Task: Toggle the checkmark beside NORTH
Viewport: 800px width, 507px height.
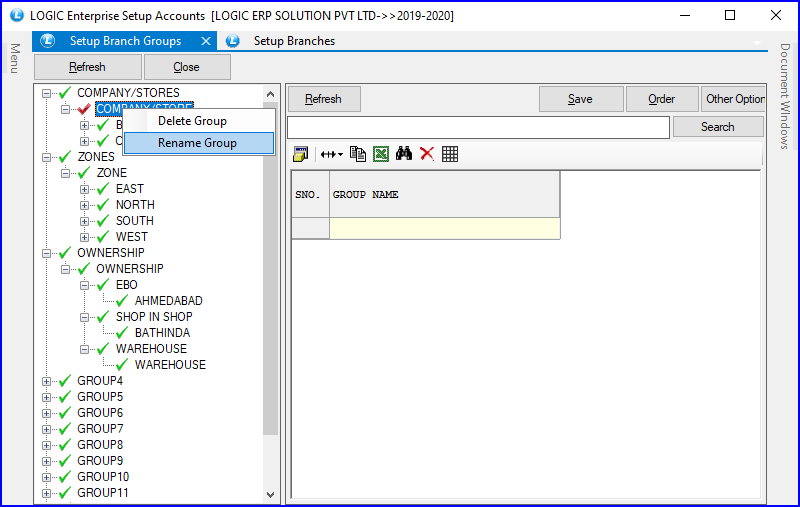Action: coord(103,205)
